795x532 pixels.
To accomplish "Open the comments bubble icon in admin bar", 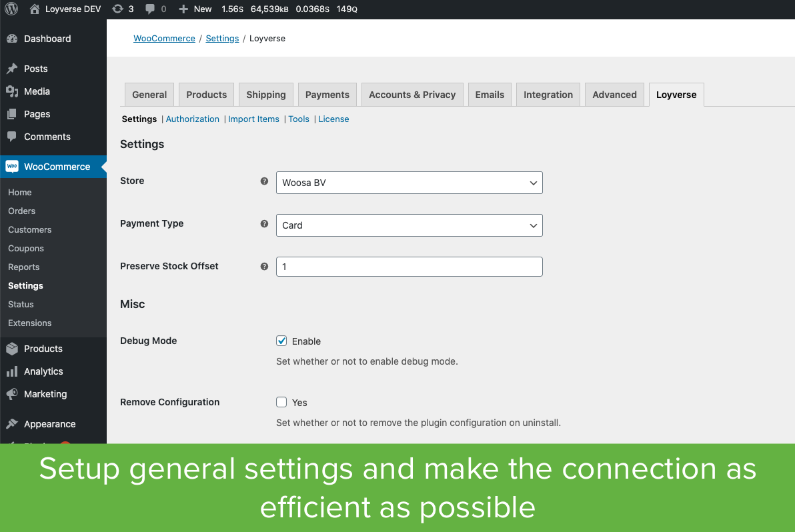I will click(150, 9).
